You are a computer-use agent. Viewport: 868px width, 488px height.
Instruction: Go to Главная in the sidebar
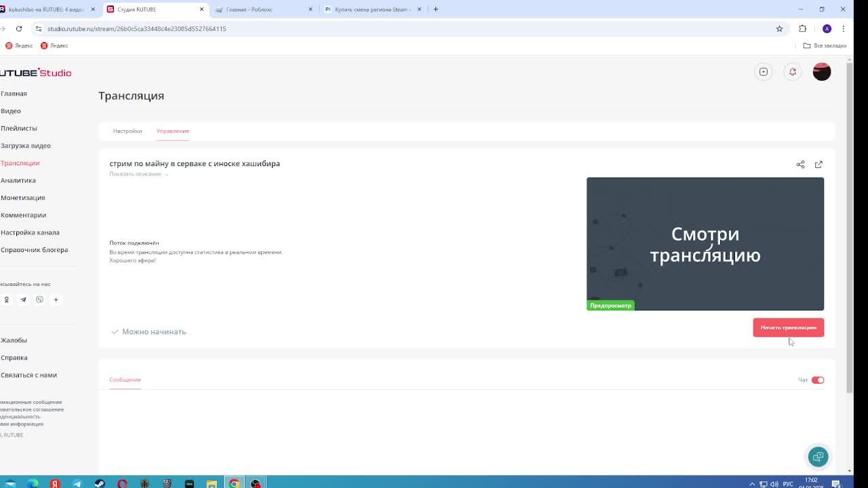pyautogui.click(x=14, y=94)
